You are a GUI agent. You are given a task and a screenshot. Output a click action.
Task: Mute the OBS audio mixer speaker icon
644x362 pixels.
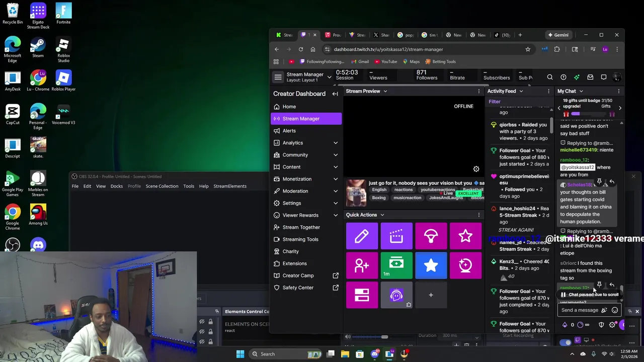tap(348, 337)
